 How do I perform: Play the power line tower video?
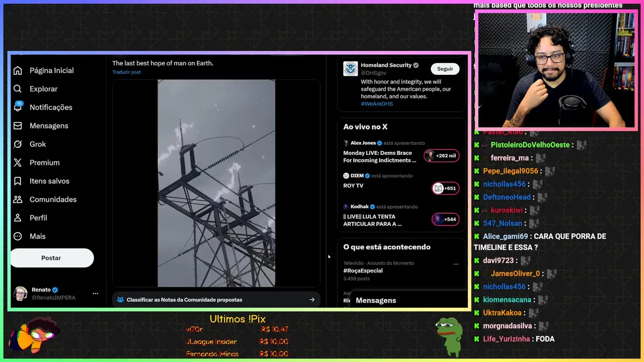[x=216, y=183]
